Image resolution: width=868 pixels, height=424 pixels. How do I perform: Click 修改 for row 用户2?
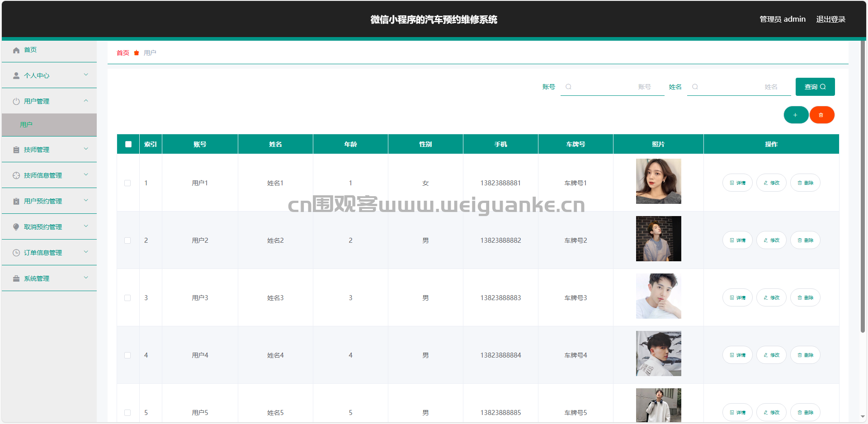click(771, 240)
